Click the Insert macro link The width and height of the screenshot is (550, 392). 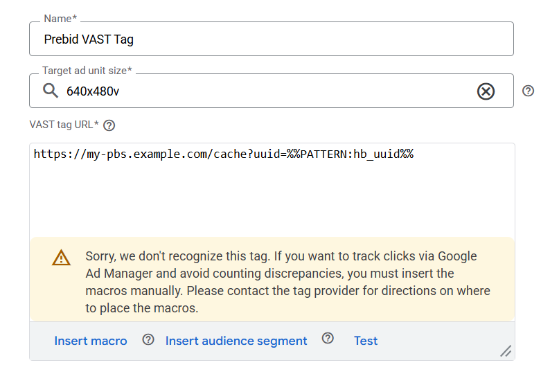pyautogui.click(x=91, y=341)
